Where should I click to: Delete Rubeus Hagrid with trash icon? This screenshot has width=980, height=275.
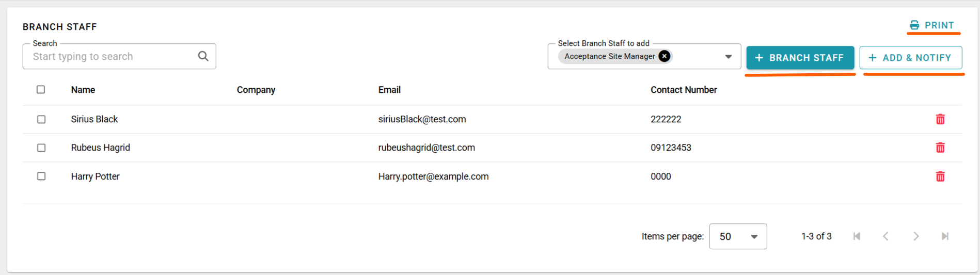(940, 148)
